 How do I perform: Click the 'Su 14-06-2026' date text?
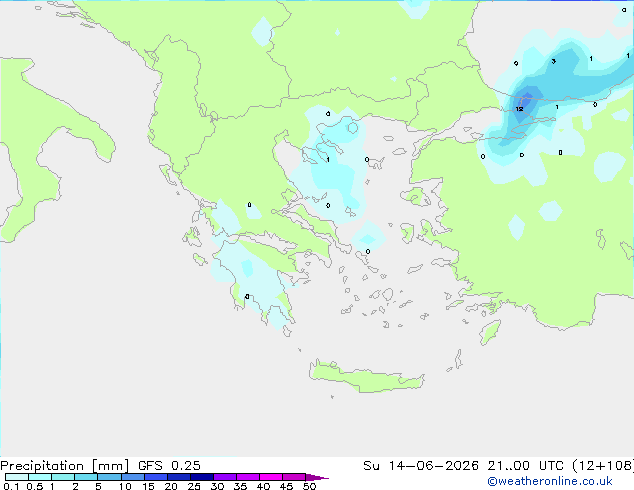pos(421,466)
